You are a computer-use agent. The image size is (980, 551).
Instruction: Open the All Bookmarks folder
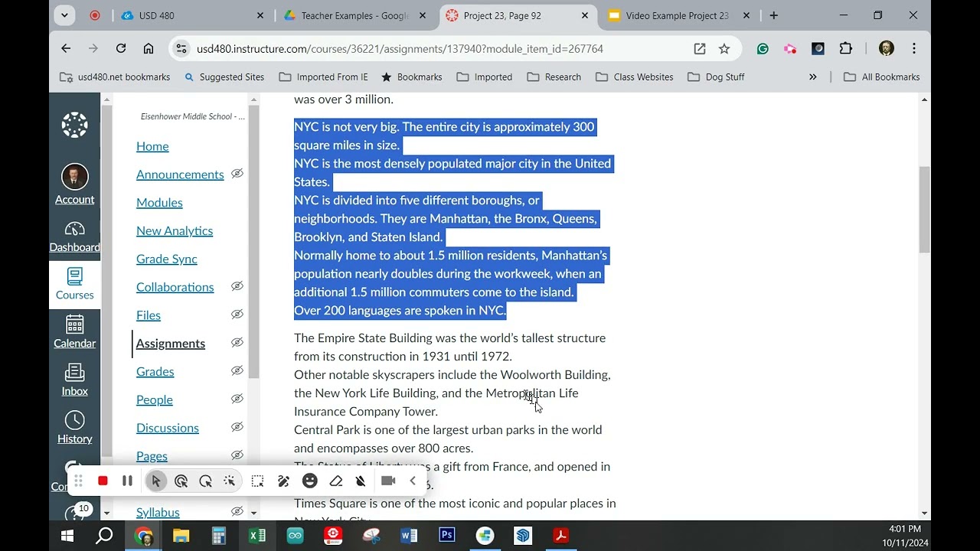tap(881, 77)
